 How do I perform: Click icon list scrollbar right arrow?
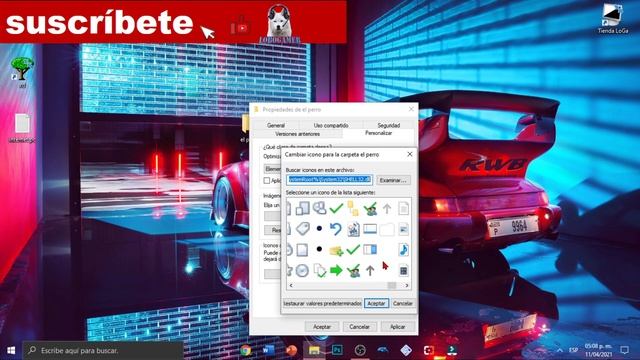click(407, 285)
